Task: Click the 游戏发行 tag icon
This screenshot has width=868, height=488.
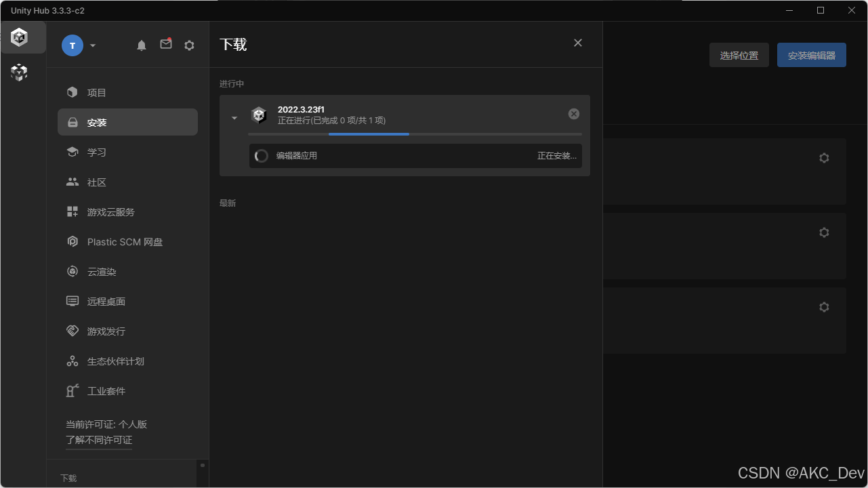Action: [x=73, y=331]
